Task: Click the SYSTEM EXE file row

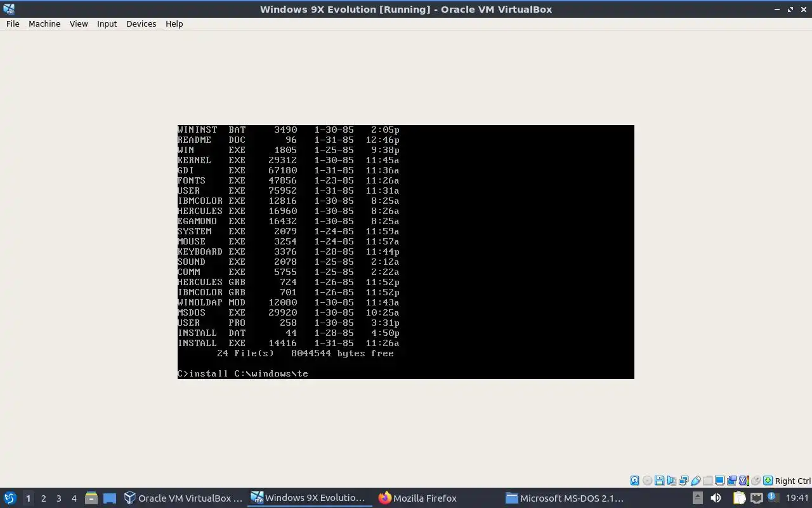Action: (x=289, y=231)
